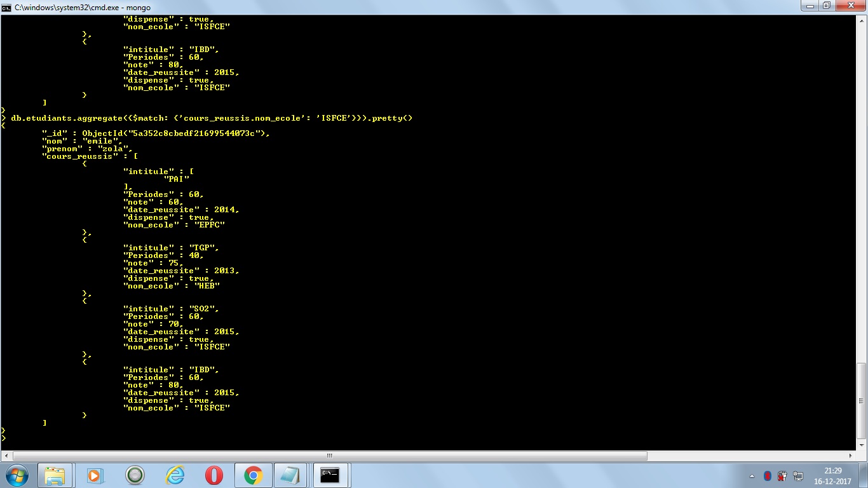Click the line "Periodes" : 40
Image resolution: width=868 pixels, height=488 pixels.
pos(163,255)
